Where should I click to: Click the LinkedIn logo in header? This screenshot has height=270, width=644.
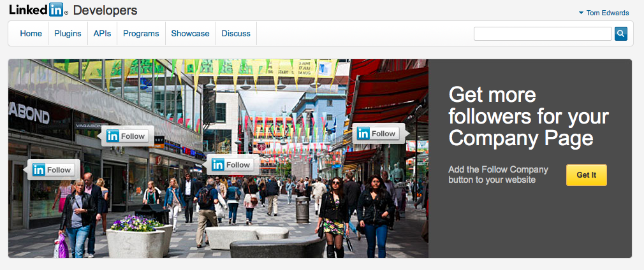39,10
